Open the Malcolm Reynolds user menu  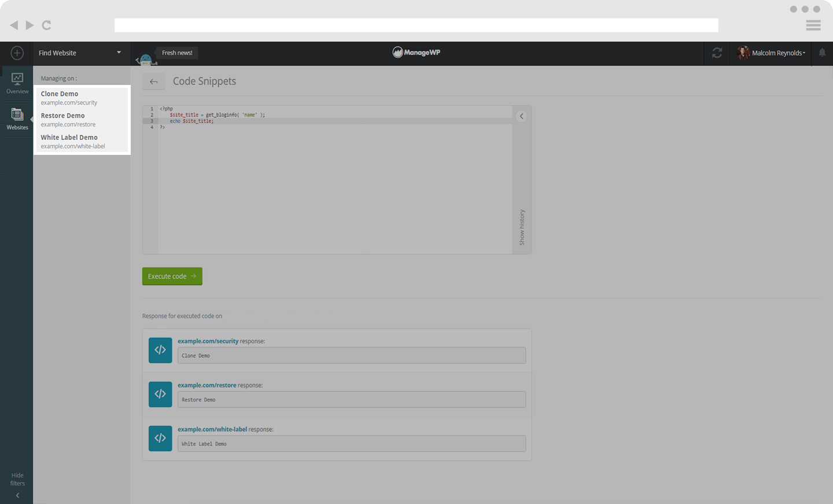771,53
